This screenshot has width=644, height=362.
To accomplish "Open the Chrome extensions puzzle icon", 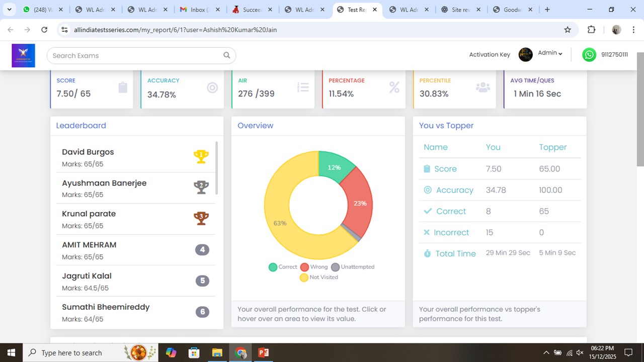I will (591, 30).
